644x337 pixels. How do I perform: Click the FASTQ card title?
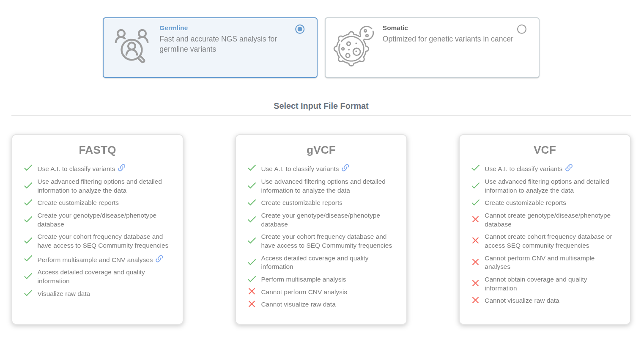click(x=97, y=150)
